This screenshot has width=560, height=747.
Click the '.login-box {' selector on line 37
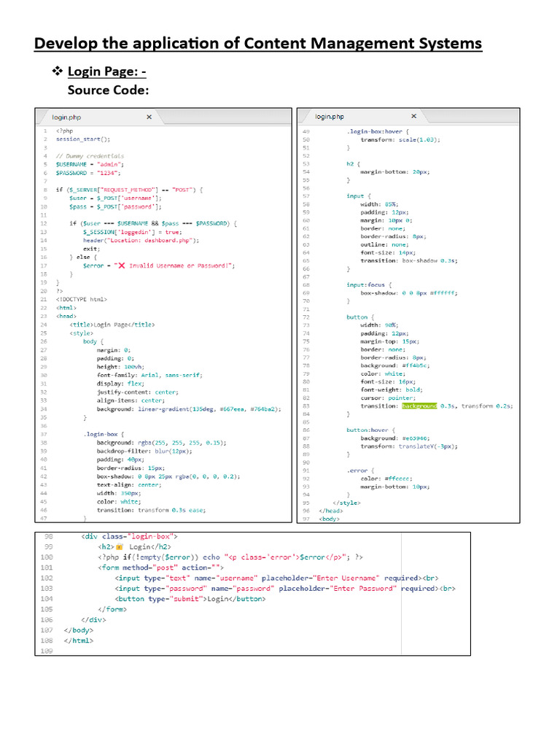(104, 434)
